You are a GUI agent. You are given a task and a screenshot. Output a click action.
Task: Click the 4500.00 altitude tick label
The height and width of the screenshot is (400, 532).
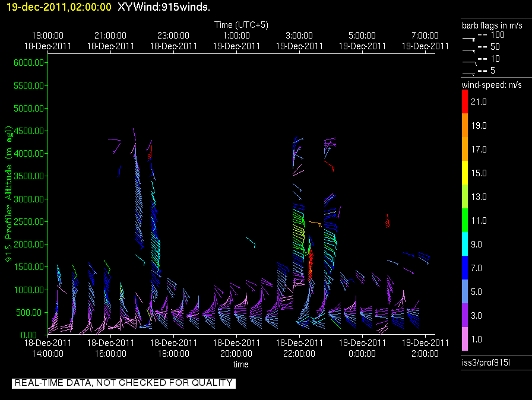click(29, 131)
